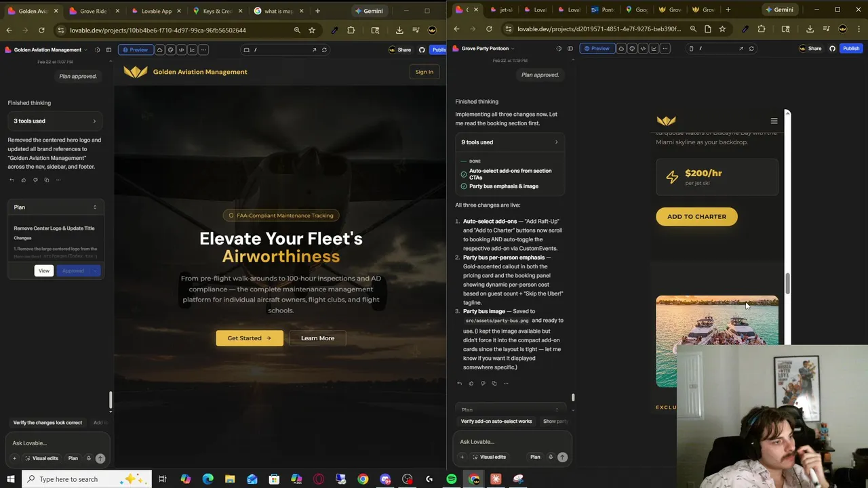Toggle sidebar panel icon in Grove Party window
This screenshot has width=868, height=488.
[x=570, y=48]
